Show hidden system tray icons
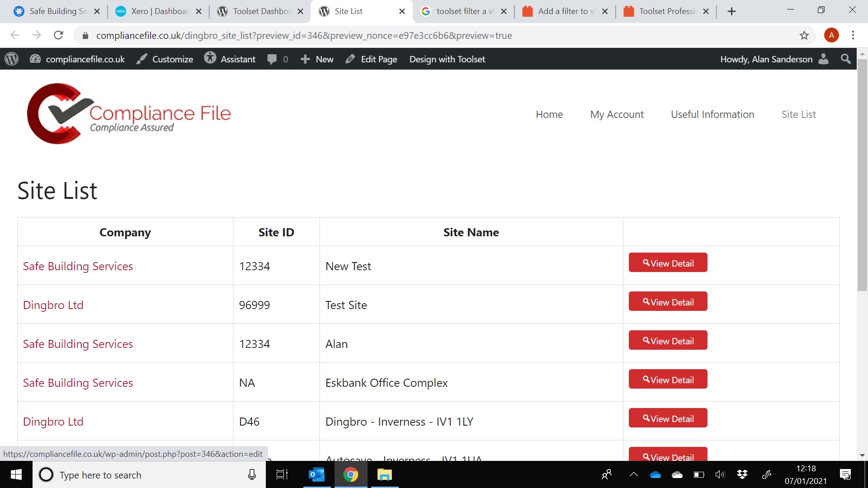Viewport: 868px width, 488px height. pyautogui.click(x=633, y=474)
